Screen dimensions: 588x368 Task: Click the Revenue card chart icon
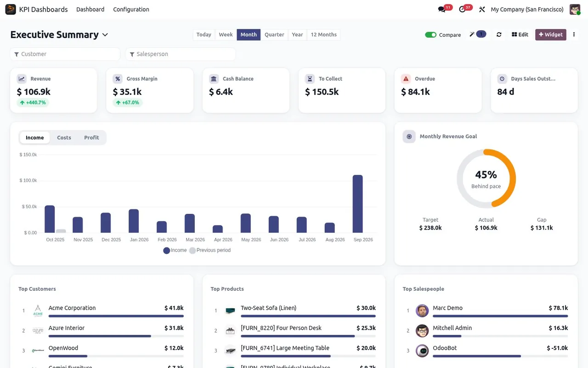pos(21,79)
